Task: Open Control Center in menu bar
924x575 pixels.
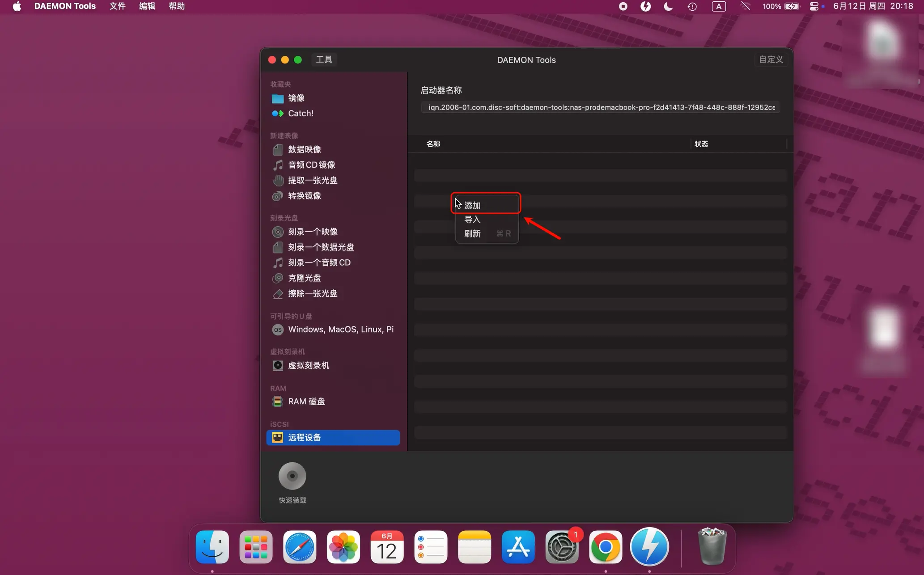Action: (814, 6)
